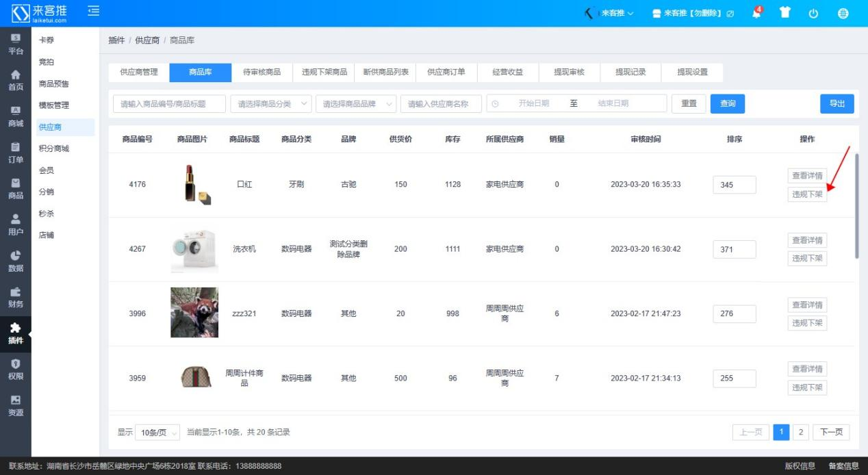Select 竞拍 in submenu
The width and height of the screenshot is (868, 475).
click(47, 62)
